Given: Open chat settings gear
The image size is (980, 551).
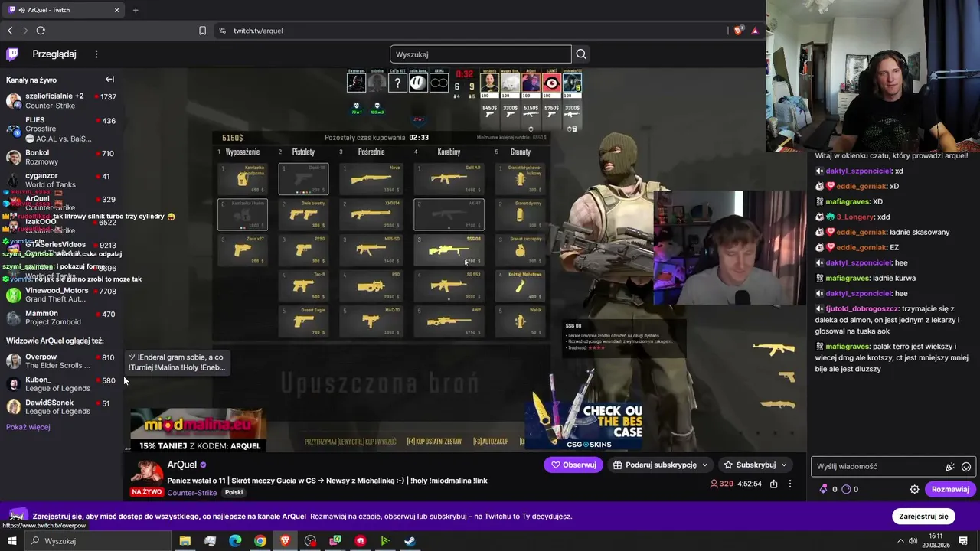Looking at the screenshot, I should coord(914,489).
